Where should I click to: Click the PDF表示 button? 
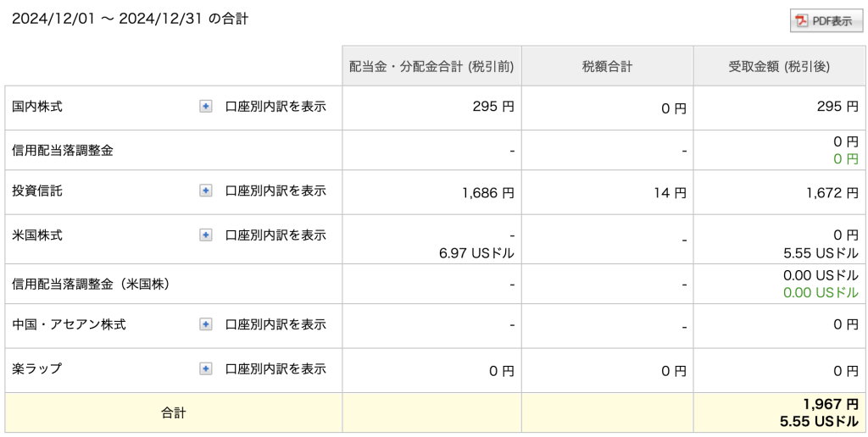click(826, 21)
